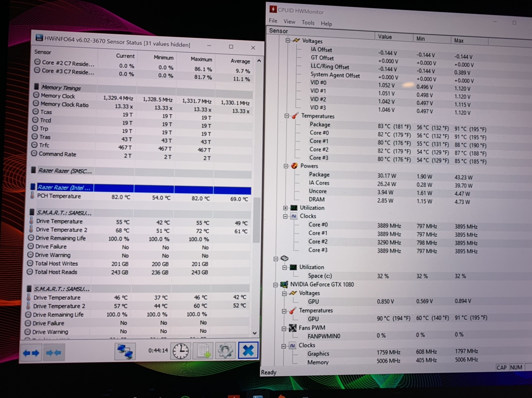Close sensors with HWiNFO blue X toolbar button

tap(248, 350)
